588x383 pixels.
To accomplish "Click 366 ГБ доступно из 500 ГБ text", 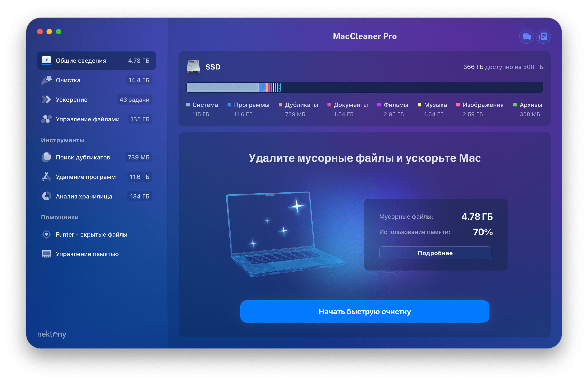I will (503, 67).
